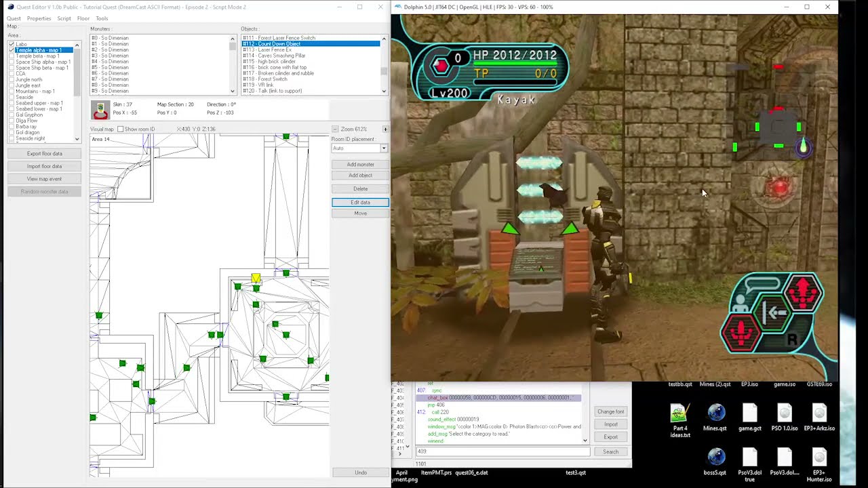Tick the Jungle north area checkbox
This screenshot has height=488, width=868.
[12, 79]
